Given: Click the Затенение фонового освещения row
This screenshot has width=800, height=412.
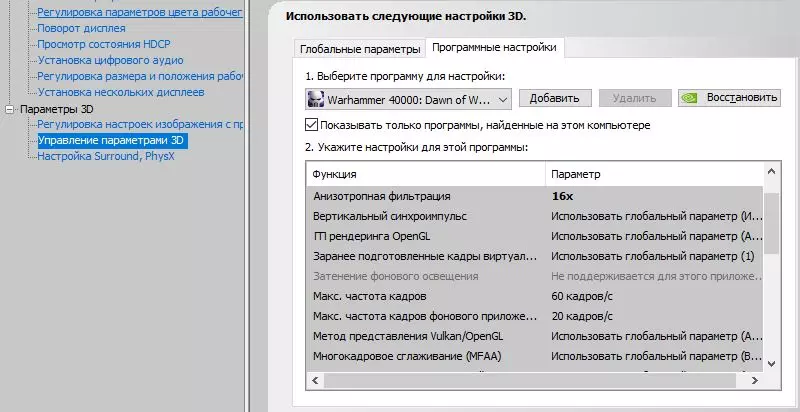Looking at the screenshot, I should (x=534, y=276).
